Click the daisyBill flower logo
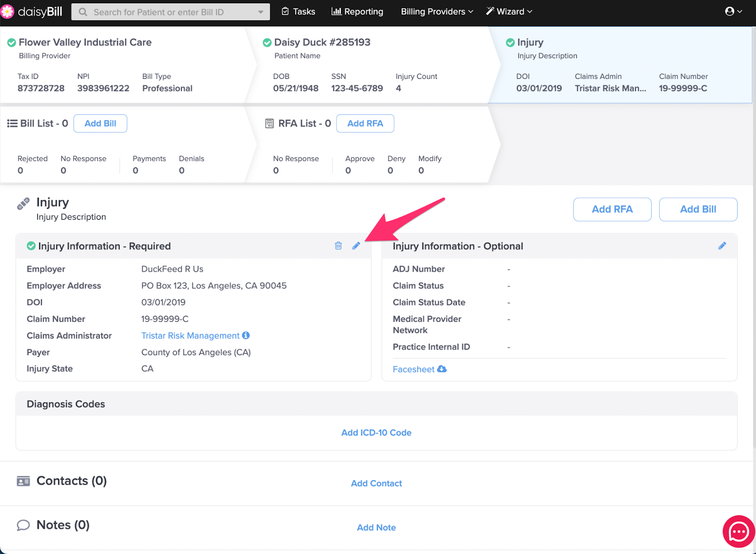The width and height of the screenshot is (756, 554). tap(8, 12)
